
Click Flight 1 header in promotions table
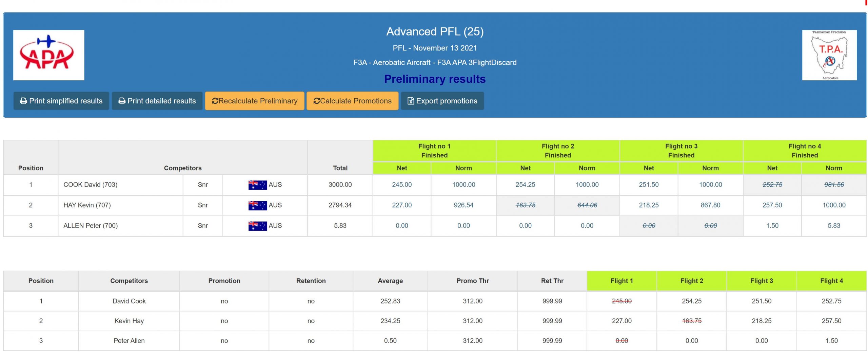pyautogui.click(x=622, y=281)
